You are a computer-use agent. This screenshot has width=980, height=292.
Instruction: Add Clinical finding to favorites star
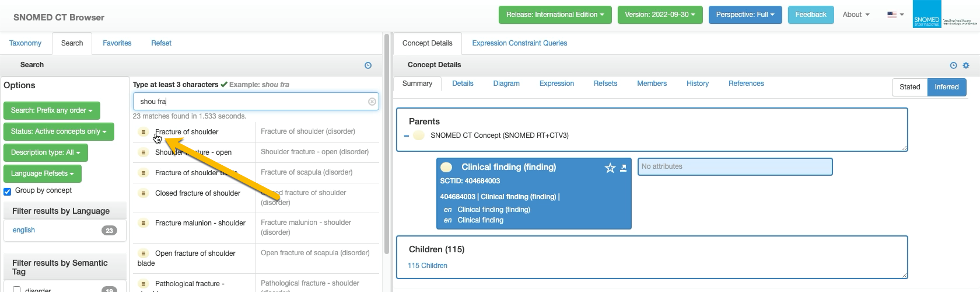coord(610,168)
